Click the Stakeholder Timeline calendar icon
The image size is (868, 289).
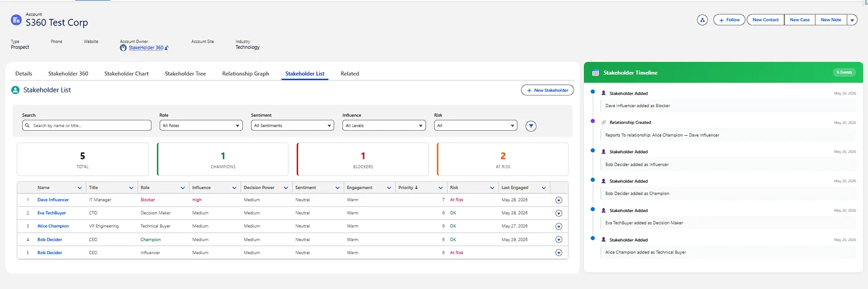[595, 73]
